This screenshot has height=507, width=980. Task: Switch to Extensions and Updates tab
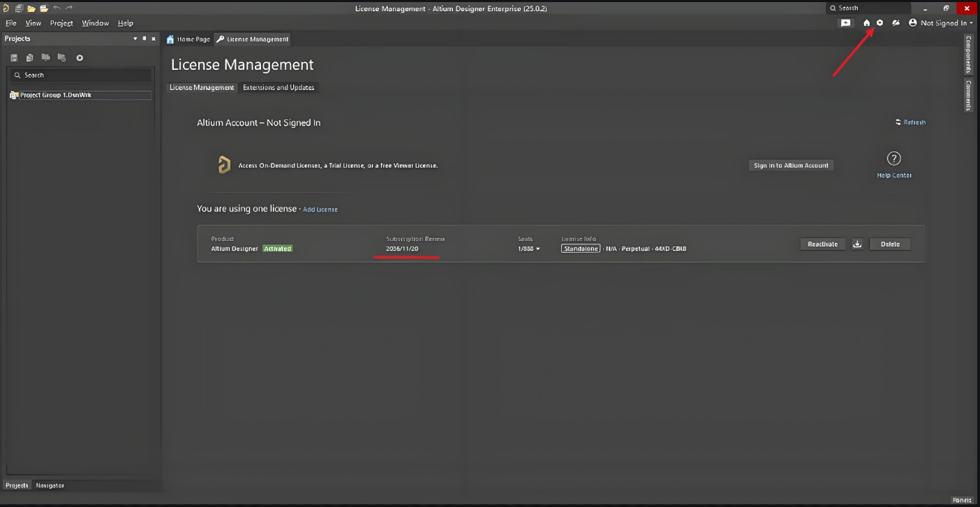(x=279, y=87)
